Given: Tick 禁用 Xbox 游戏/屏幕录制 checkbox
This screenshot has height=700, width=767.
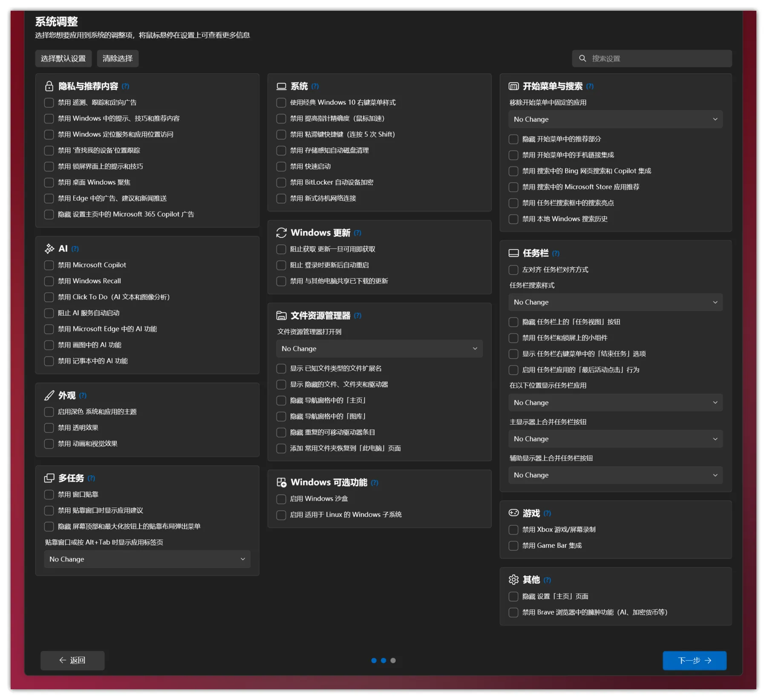Looking at the screenshot, I should 513,530.
